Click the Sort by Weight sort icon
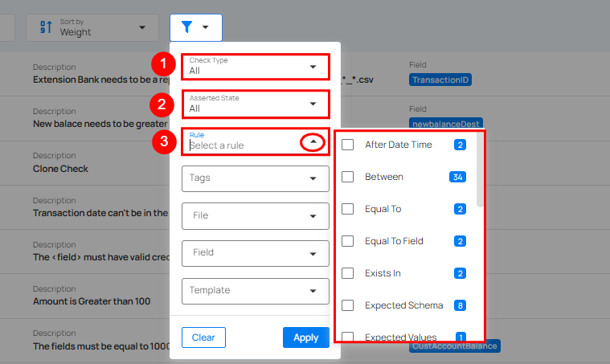The width and height of the screenshot is (610, 364). tap(46, 27)
